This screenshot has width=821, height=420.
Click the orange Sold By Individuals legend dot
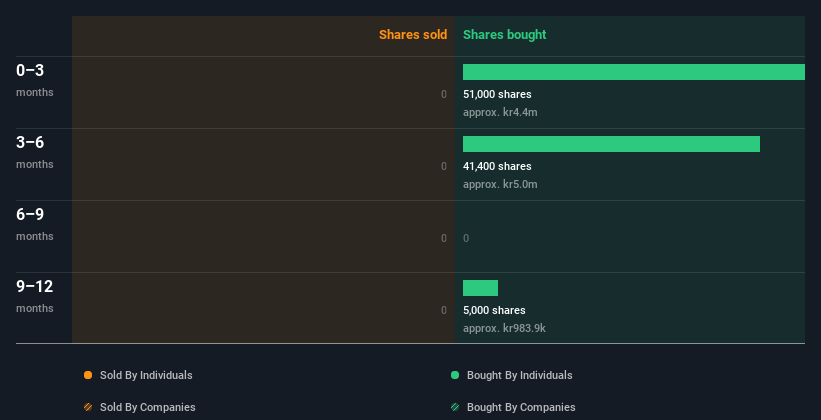(x=88, y=375)
